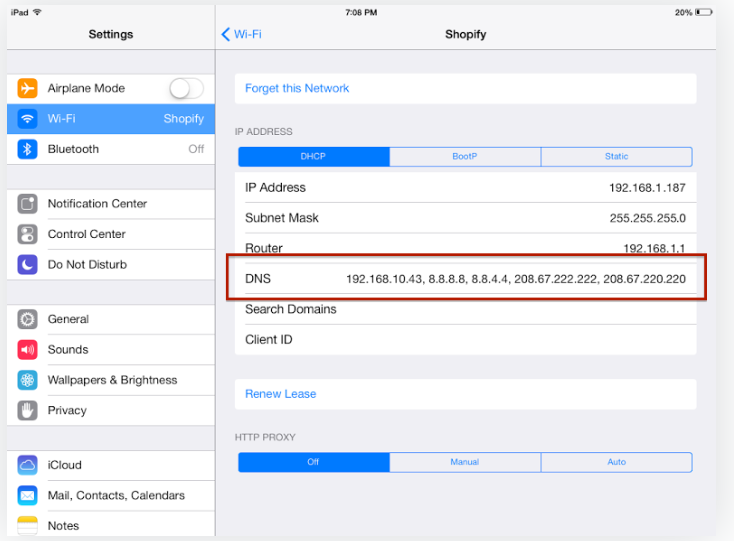Tap the IP Address value 192.168.1.187
This screenshot has width=734, height=541.
[647, 188]
